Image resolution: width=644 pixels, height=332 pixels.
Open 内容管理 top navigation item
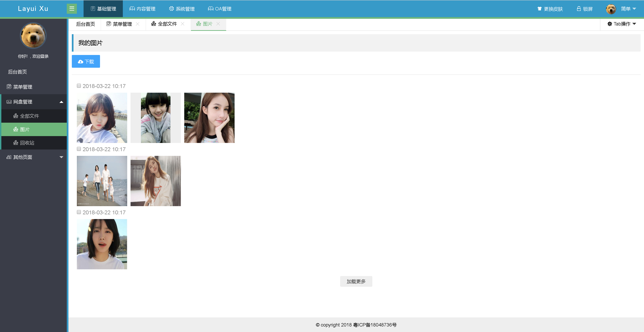[142, 9]
